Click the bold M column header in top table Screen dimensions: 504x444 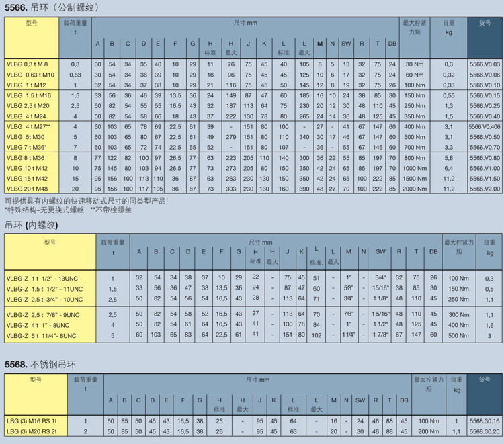coord(319,44)
